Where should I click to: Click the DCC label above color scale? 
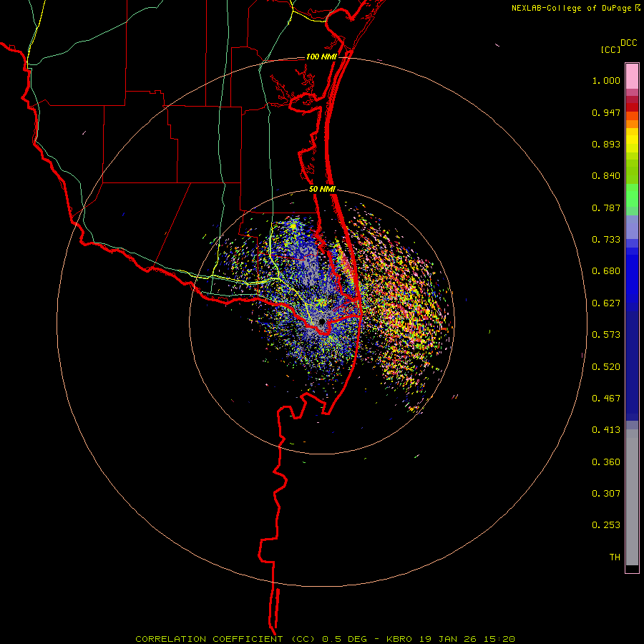pyautogui.click(x=629, y=43)
